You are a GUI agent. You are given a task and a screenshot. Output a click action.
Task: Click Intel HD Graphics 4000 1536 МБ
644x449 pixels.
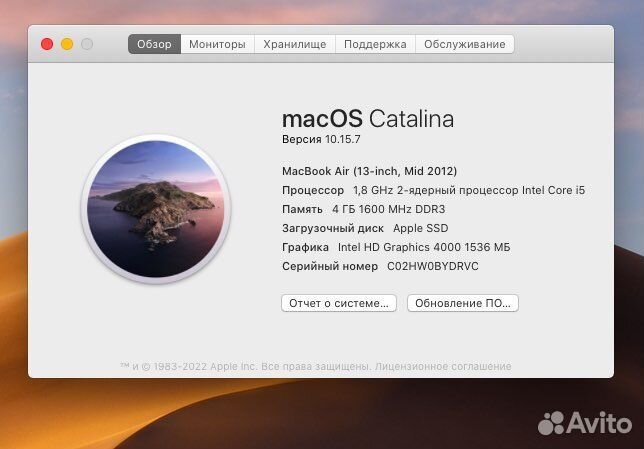424,247
